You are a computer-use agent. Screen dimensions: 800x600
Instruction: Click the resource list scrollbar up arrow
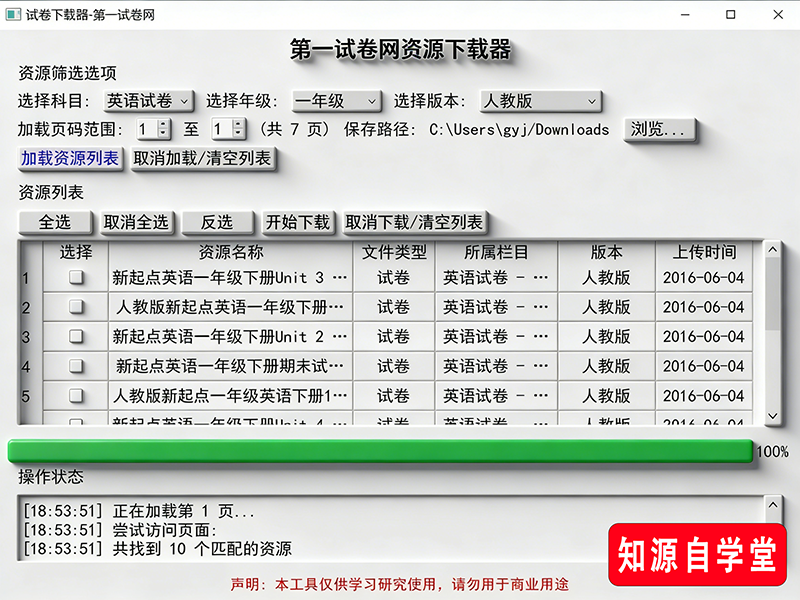coord(772,250)
